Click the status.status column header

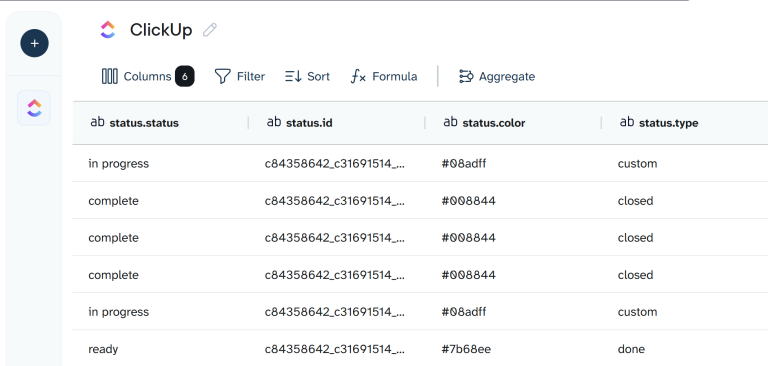(x=161, y=122)
